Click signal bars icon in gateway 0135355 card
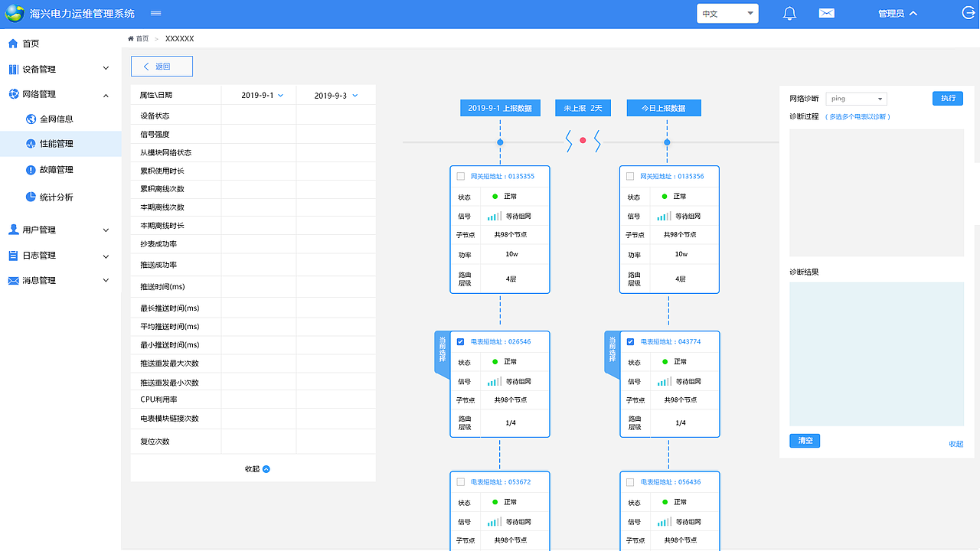Viewport: 980px width, 551px height. (495, 216)
